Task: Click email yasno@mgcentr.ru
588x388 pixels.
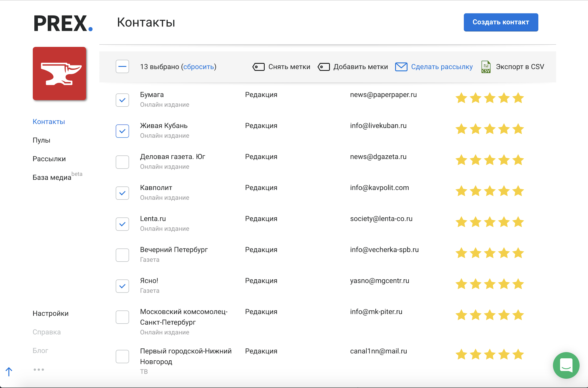Action: click(x=380, y=281)
